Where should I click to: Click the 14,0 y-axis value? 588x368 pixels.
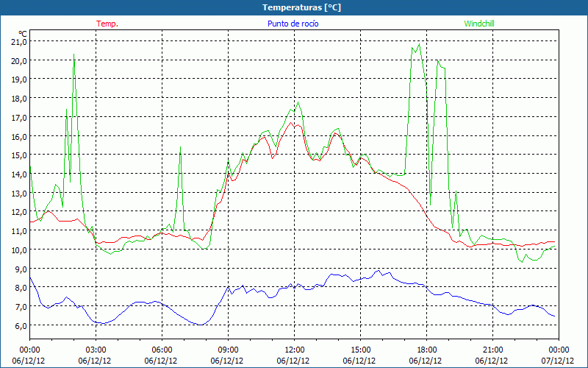pos(19,174)
